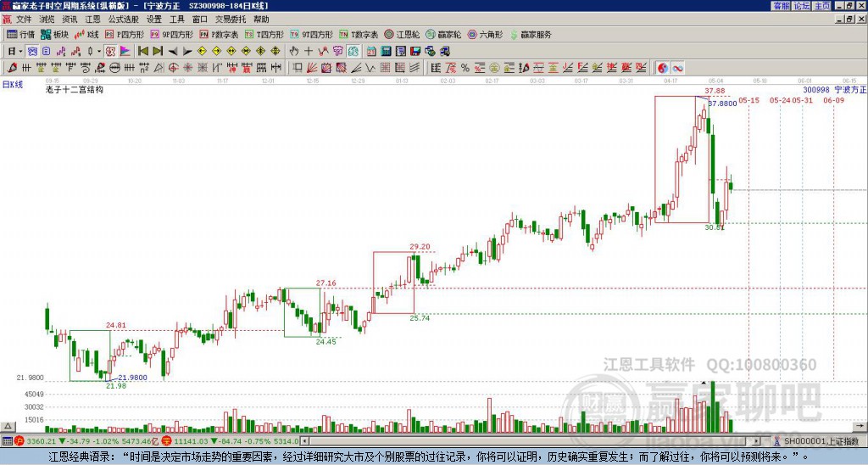The width and height of the screenshot is (868, 465).
Task: Open the 六角形 hexagon tool
Action: click(486, 34)
